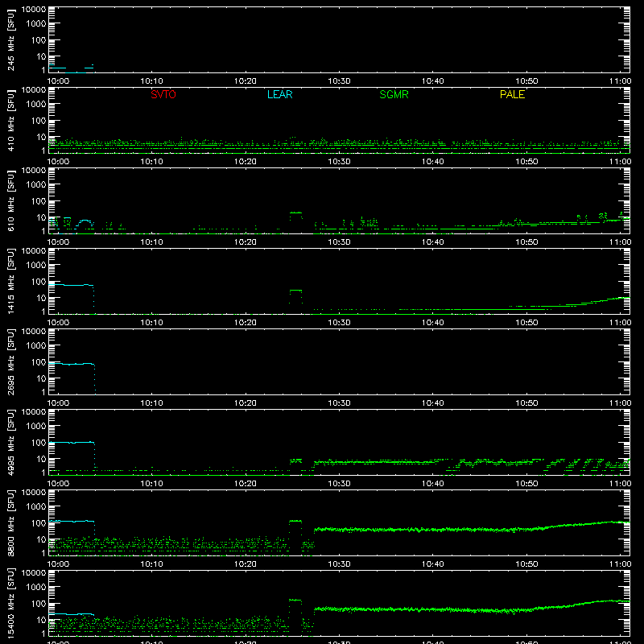The height and width of the screenshot is (644, 644).
Task: Select the "4995 MHz [SFU]" axis title
Action: coord(10,442)
